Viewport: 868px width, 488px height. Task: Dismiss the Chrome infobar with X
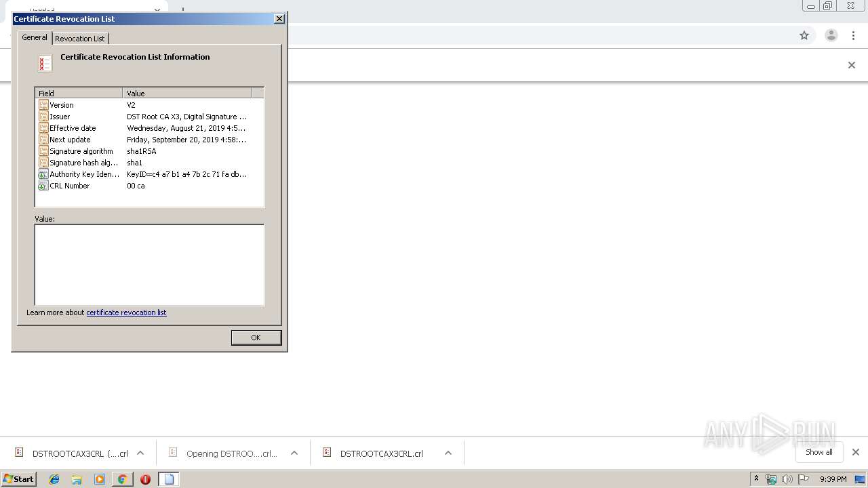coord(852,65)
